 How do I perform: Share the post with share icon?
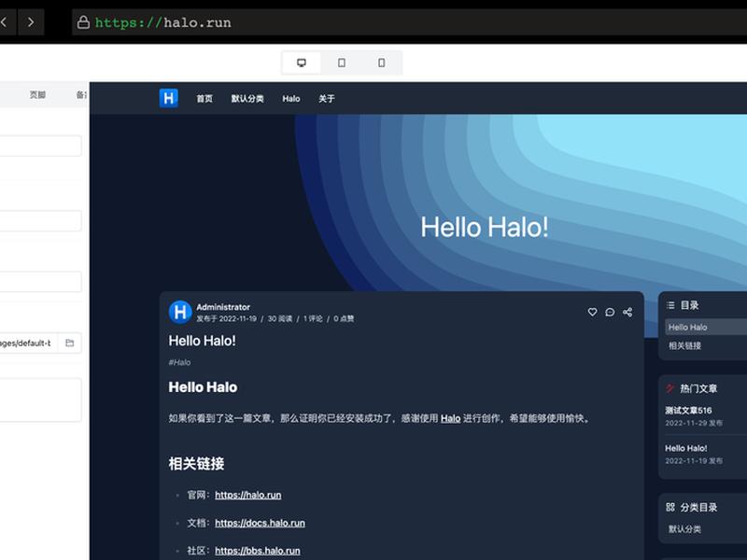[x=627, y=312]
